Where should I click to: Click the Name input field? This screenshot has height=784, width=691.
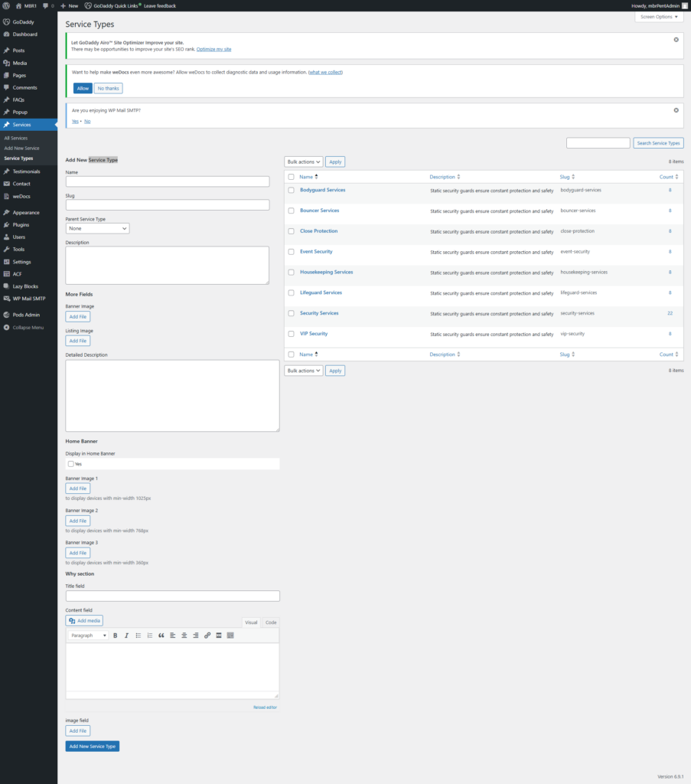pos(168,181)
